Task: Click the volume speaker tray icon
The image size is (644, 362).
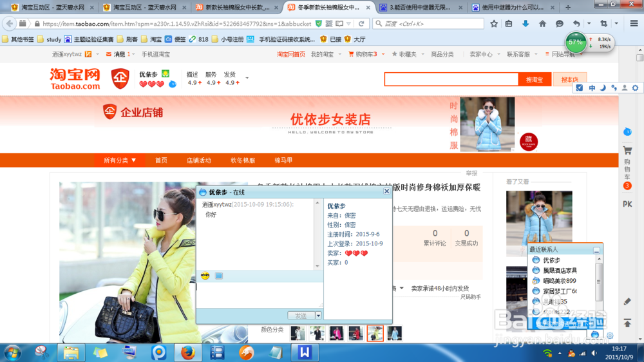Action: (594, 354)
